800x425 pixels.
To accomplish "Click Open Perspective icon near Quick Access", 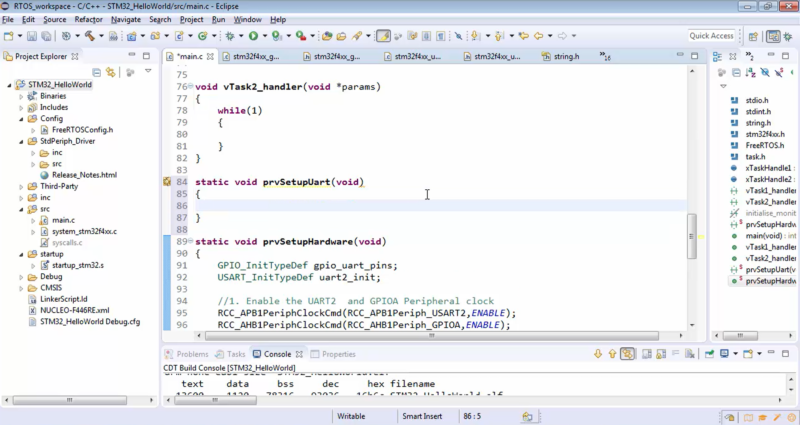I will (751, 36).
